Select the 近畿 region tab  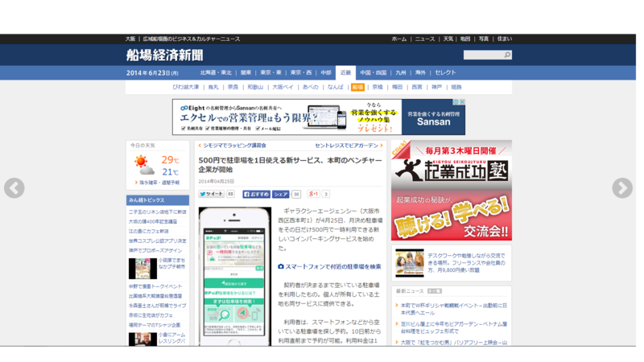[x=345, y=72]
